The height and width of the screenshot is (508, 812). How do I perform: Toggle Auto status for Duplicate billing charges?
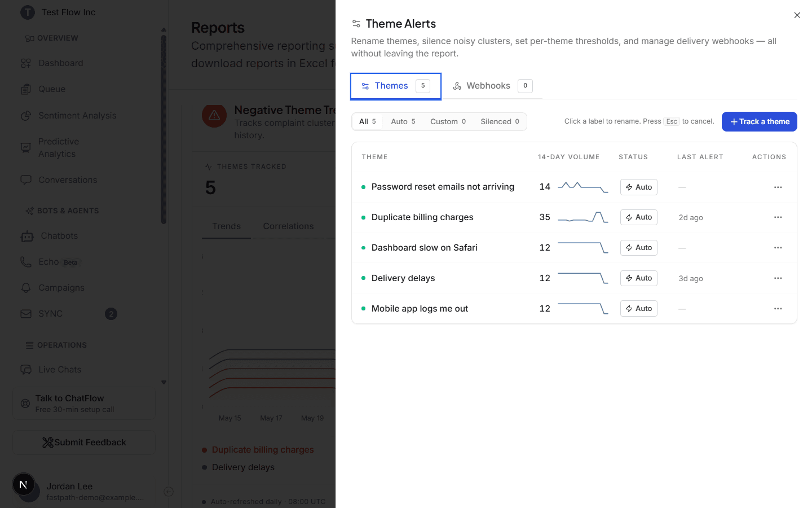tap(638, 217)
